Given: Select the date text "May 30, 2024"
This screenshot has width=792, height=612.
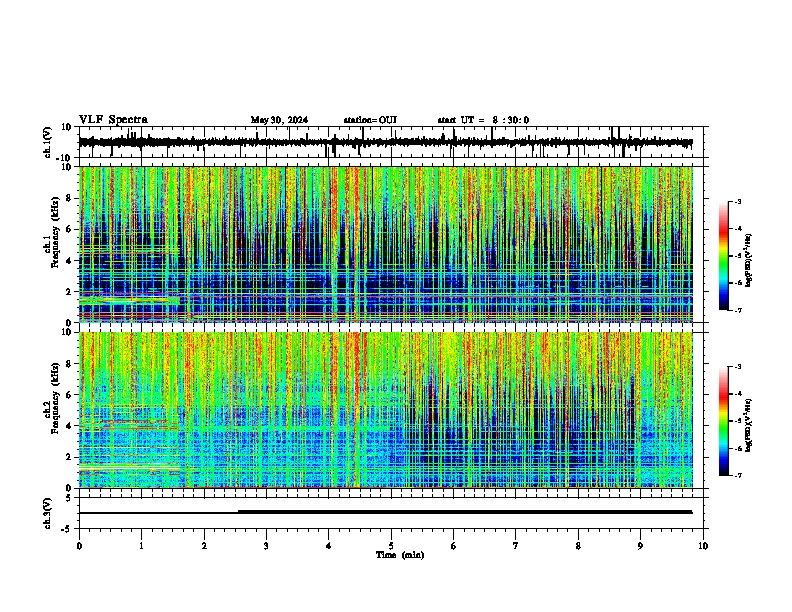Looking at the screenshot, I should [279, 120].
